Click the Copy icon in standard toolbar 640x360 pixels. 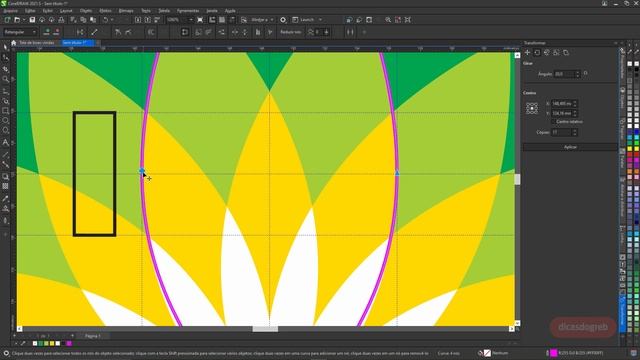[83, 20]
